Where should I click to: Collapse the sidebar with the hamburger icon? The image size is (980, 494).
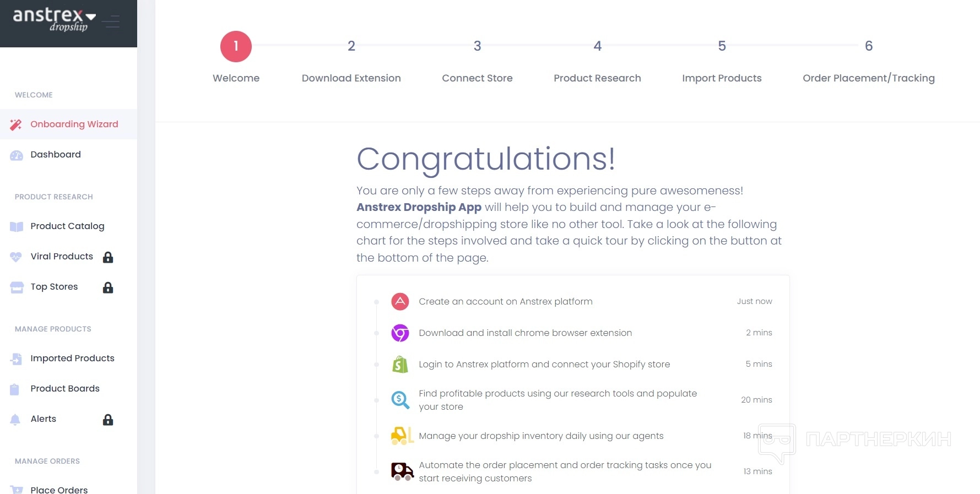point(111,22)
